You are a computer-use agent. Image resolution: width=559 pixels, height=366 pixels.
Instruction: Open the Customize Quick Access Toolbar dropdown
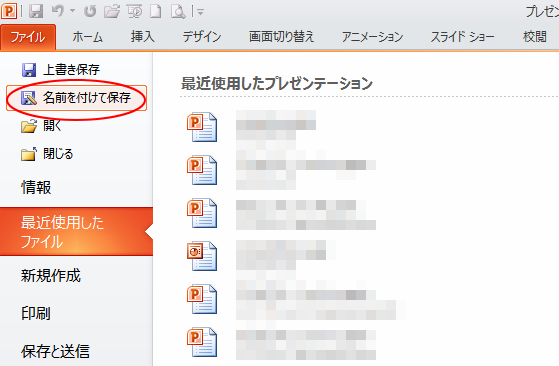click(200, 12)
